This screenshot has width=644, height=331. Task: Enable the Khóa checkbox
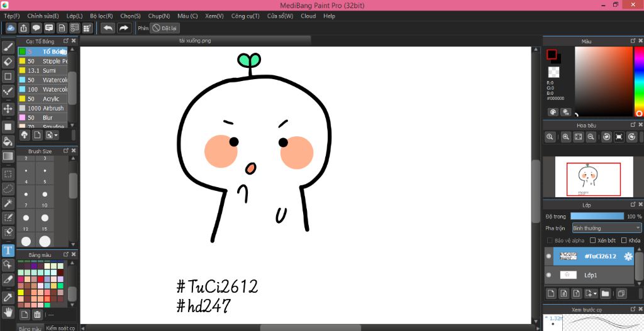point(624,241)
